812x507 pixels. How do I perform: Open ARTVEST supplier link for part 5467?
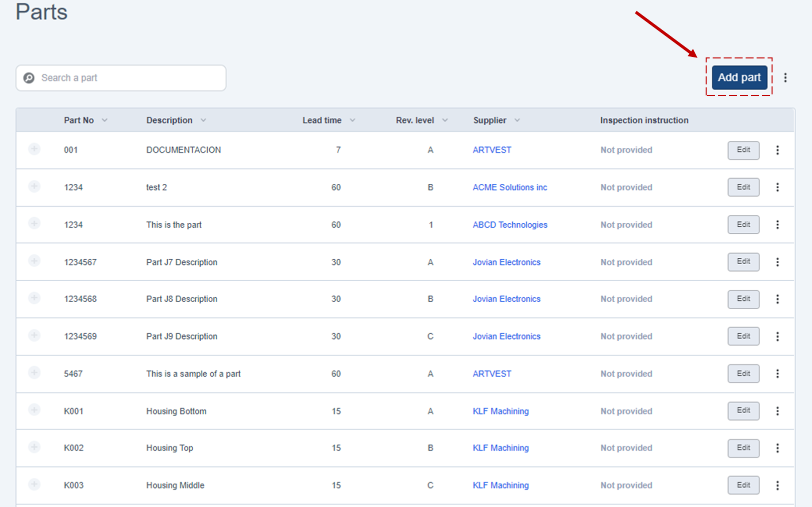click(492, 374)
